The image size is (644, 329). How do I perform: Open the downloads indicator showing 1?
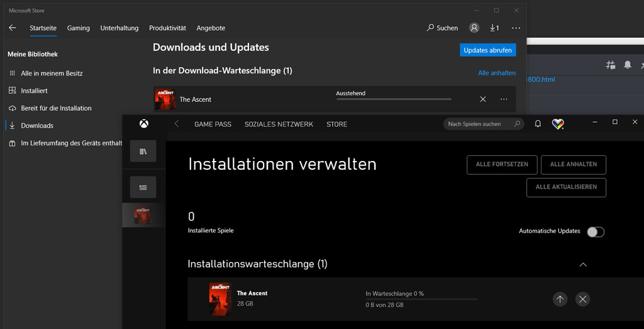click(x=494, y=28)
